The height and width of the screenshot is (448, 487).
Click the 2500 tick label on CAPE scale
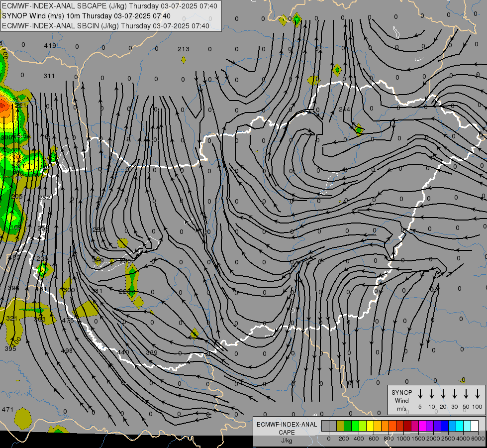(x=448, y=439)
